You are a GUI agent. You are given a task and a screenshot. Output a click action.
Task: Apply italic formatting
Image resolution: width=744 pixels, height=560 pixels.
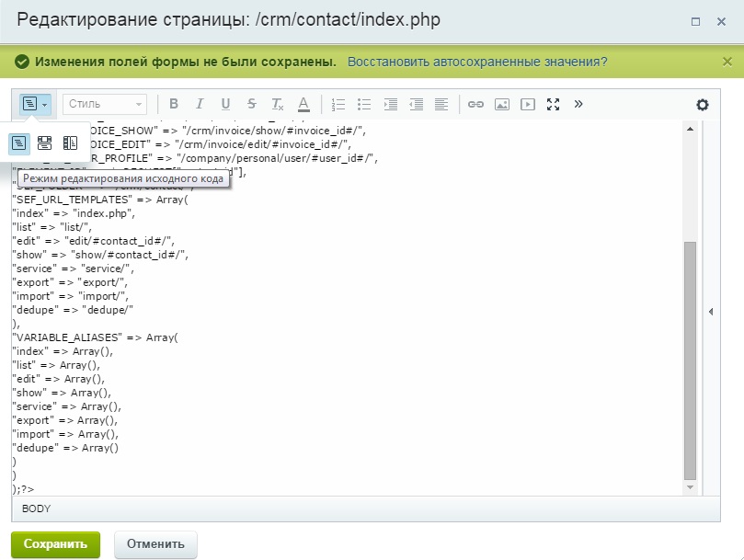[200, 105]
